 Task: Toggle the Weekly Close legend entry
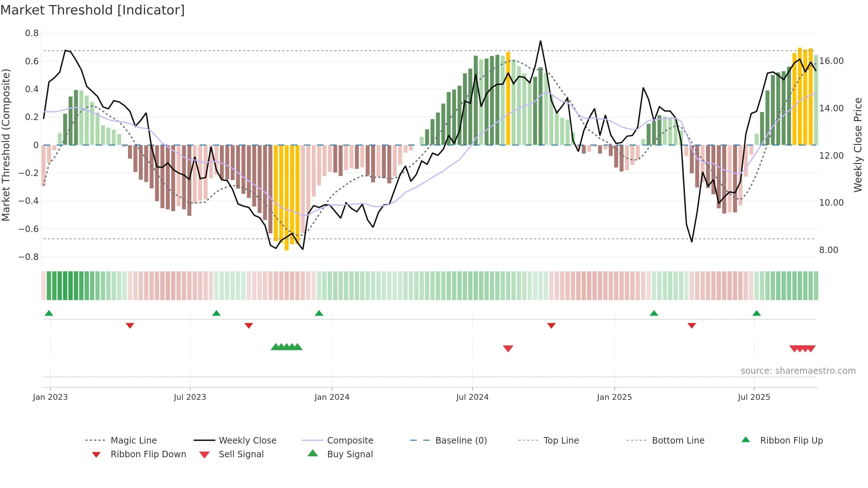tap(235, 440)
